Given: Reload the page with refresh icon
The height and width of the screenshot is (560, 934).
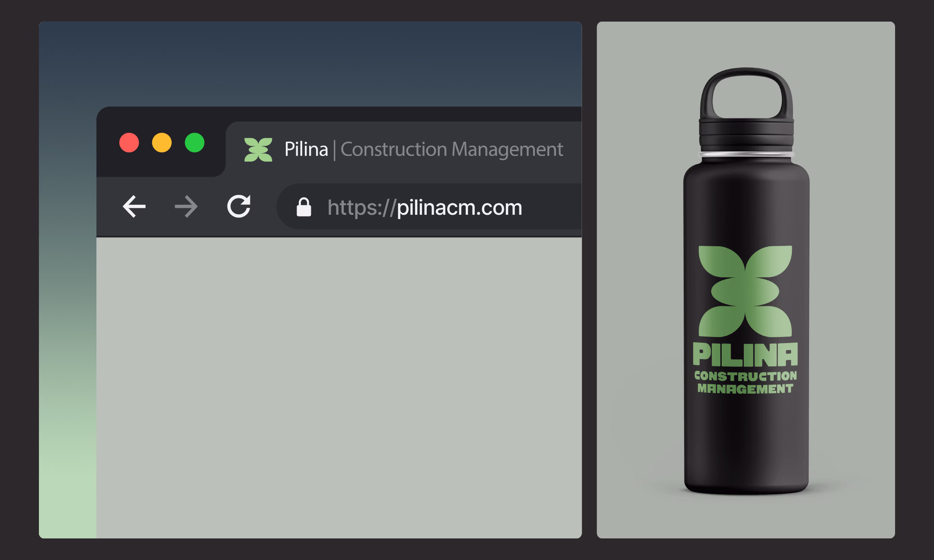Looking at the screenshot, I should coord(239,206).
